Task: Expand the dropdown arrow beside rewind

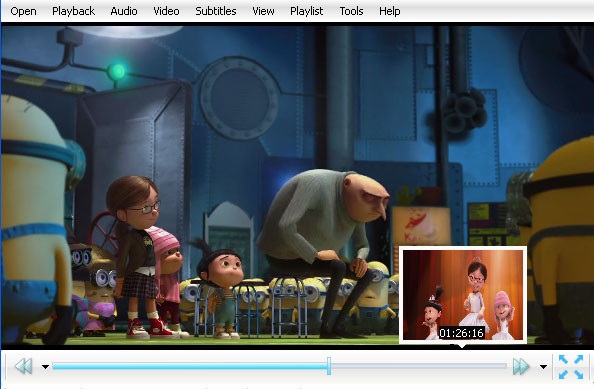Action: click(45, 367)
